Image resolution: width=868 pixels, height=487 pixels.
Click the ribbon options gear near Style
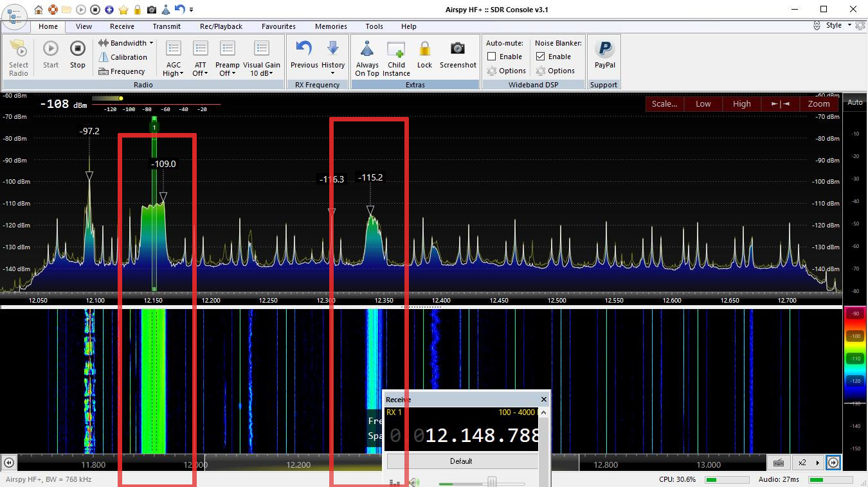[860, 26]
